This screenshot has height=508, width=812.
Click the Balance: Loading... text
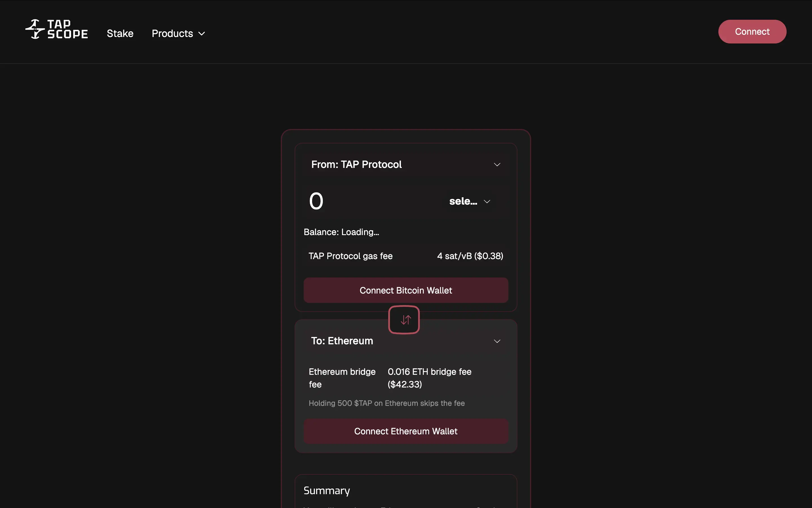click(x=341, y=232)
